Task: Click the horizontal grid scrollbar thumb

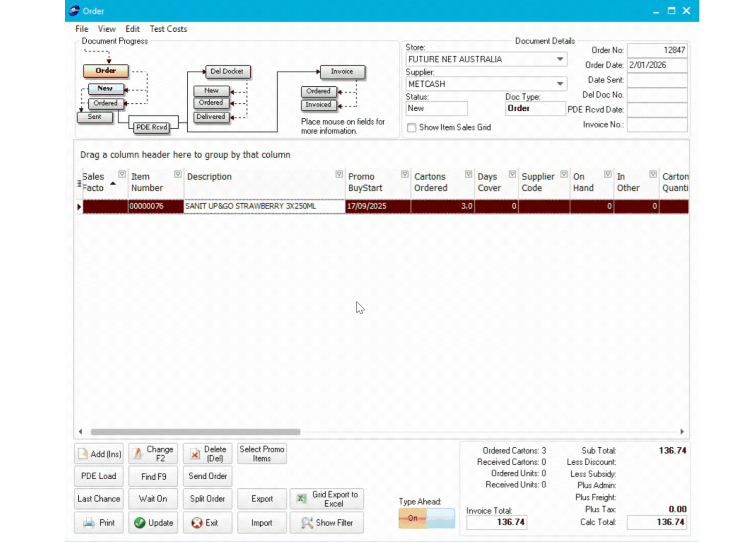Action: point(195,432)
